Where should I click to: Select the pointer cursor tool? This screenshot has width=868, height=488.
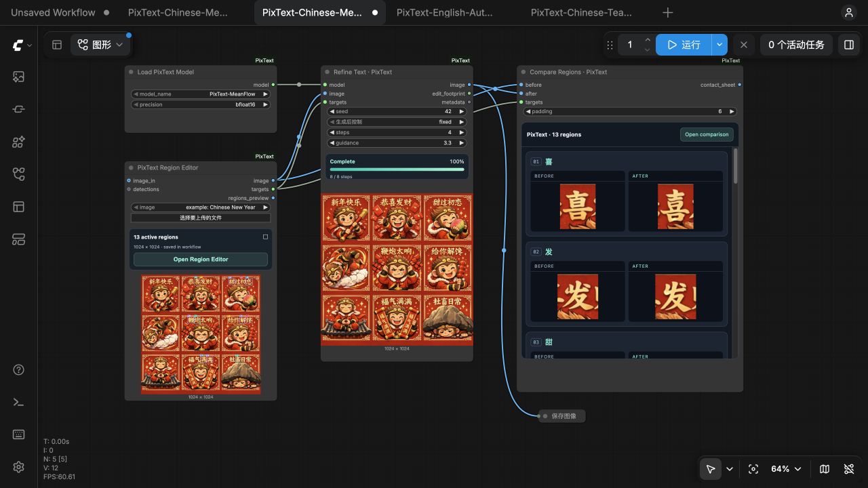coord(711,469)
